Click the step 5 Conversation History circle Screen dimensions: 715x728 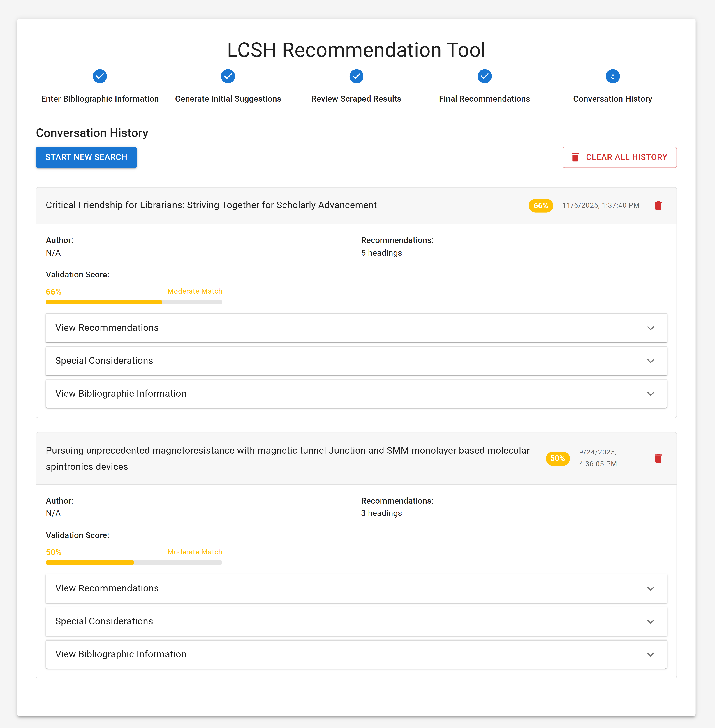coord(612,76)
